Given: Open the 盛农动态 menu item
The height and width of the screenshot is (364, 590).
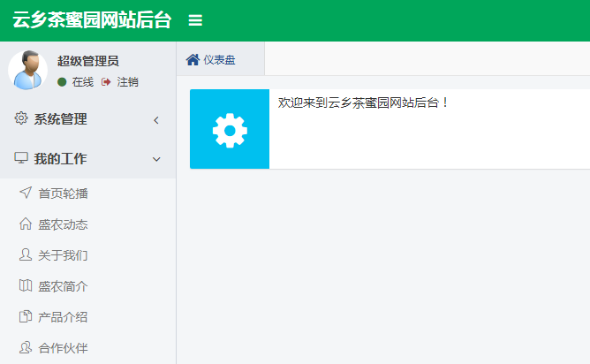Looking at the screenshot, I should click(x=63, y=224).
